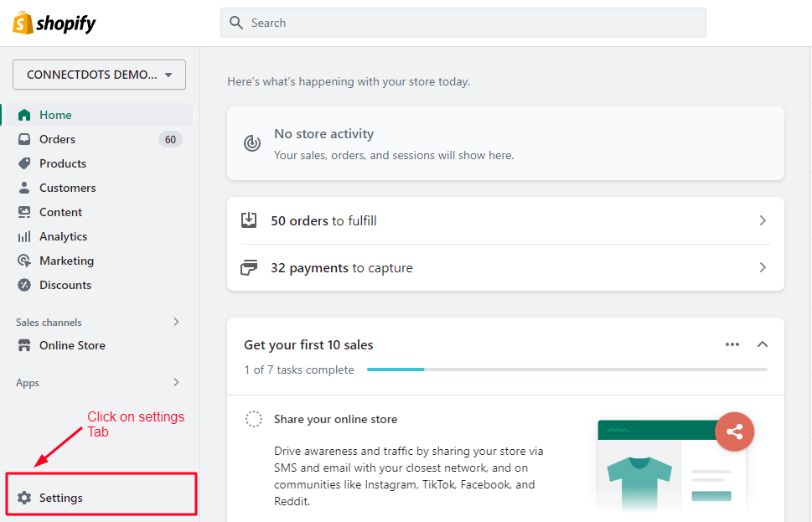Click the Shopify logo
812x522 pixels.
click(54, 23)
